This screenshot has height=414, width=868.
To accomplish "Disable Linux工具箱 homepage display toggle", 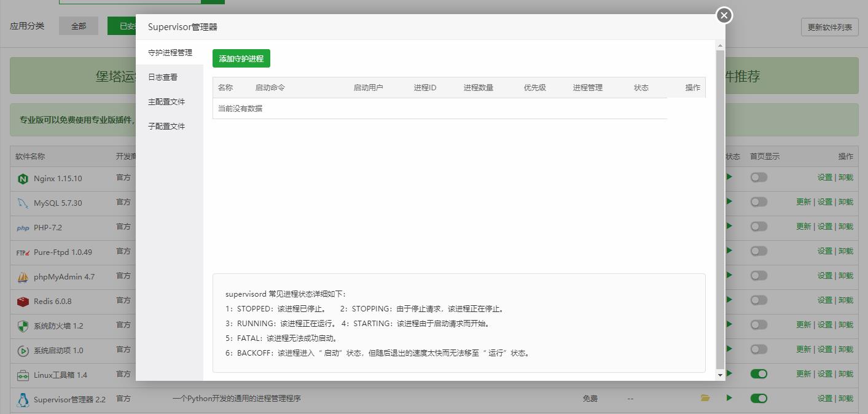I will coord(759,374).
